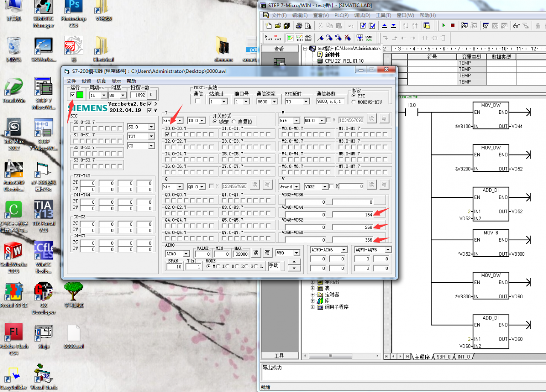
Task: Click the green run status indicator square
Action: coord(80,95)
